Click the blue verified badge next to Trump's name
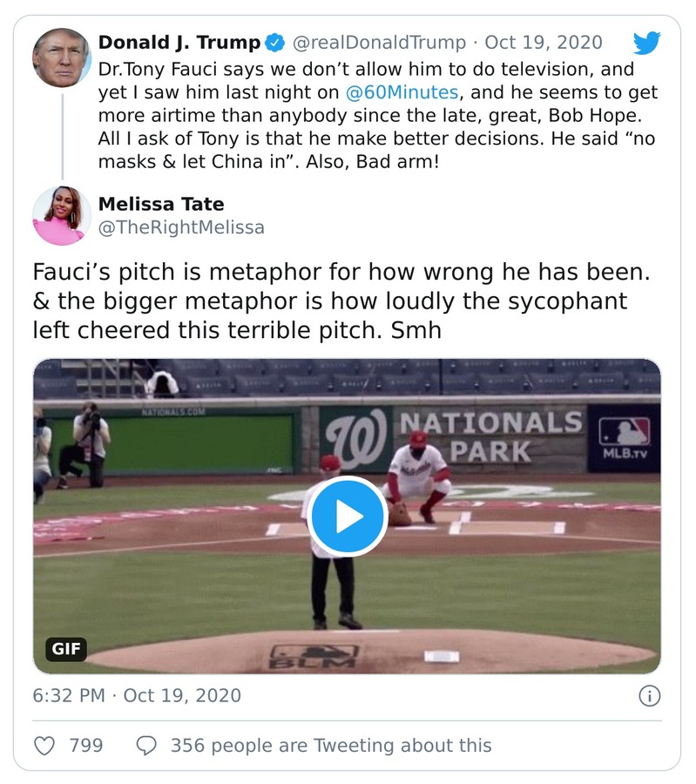Screen dimensions: 696x784 274,40
